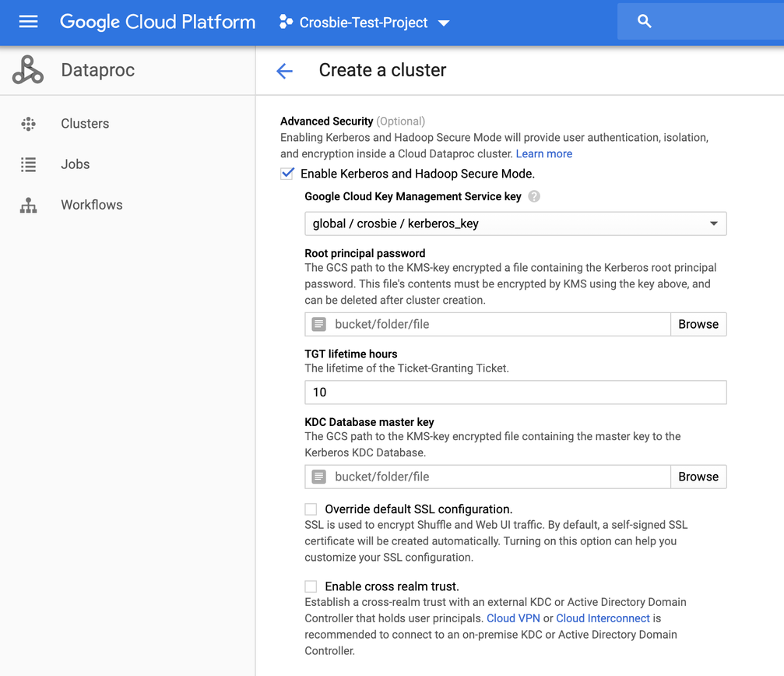Navigate to the Jobs section
Viewport: 784px width, 676px height.
[75, 164]
